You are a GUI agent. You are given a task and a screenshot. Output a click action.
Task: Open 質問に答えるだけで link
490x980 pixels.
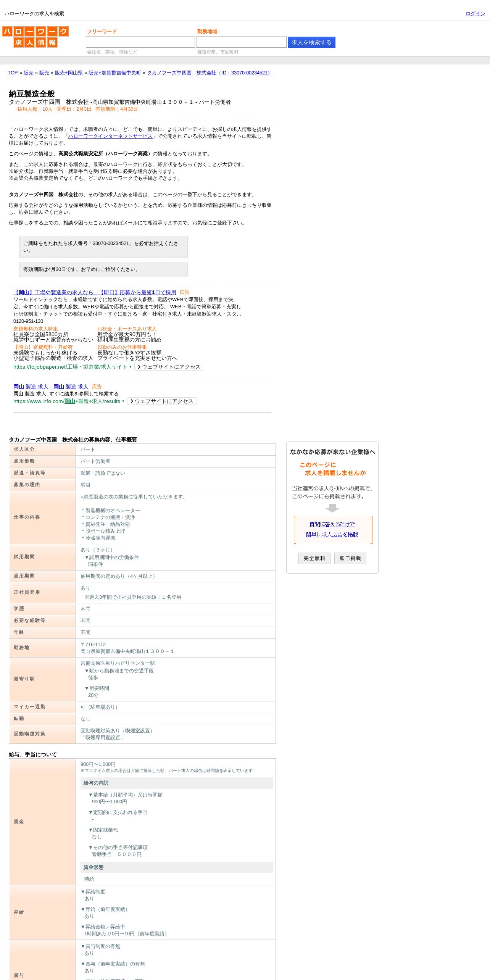332,524
